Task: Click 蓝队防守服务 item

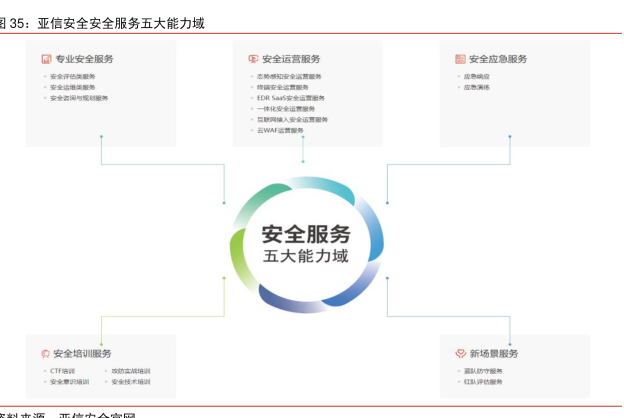Action: (483, 371)
